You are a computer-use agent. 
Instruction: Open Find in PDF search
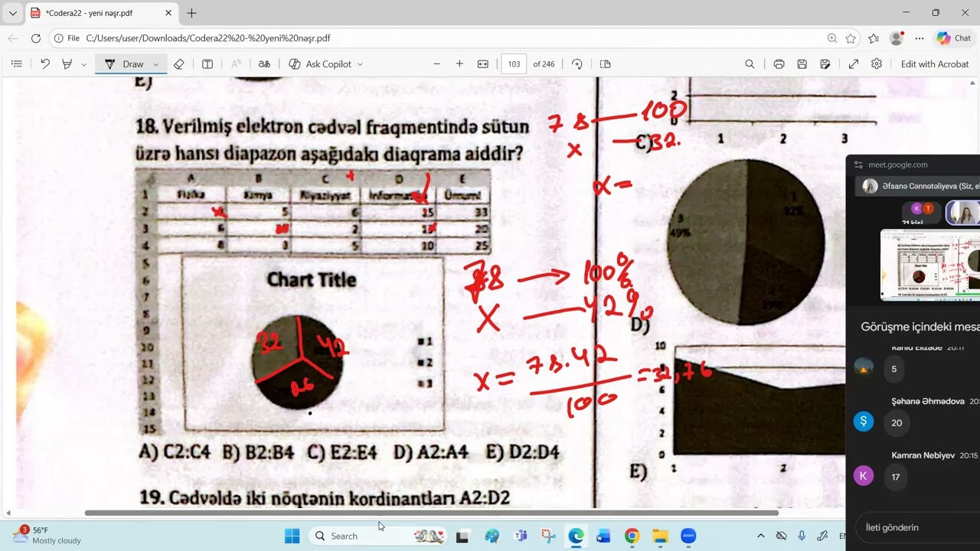click(x=750, y=64)
